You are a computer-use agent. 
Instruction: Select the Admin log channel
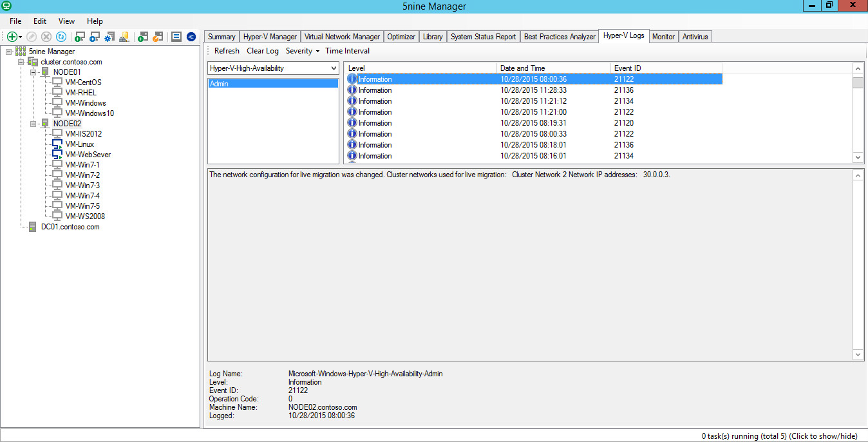pos(273,84)
